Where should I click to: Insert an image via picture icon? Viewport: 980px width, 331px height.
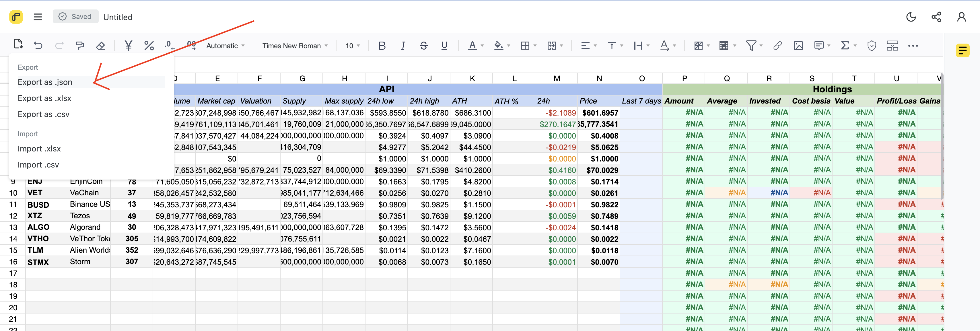click(798, 46)
